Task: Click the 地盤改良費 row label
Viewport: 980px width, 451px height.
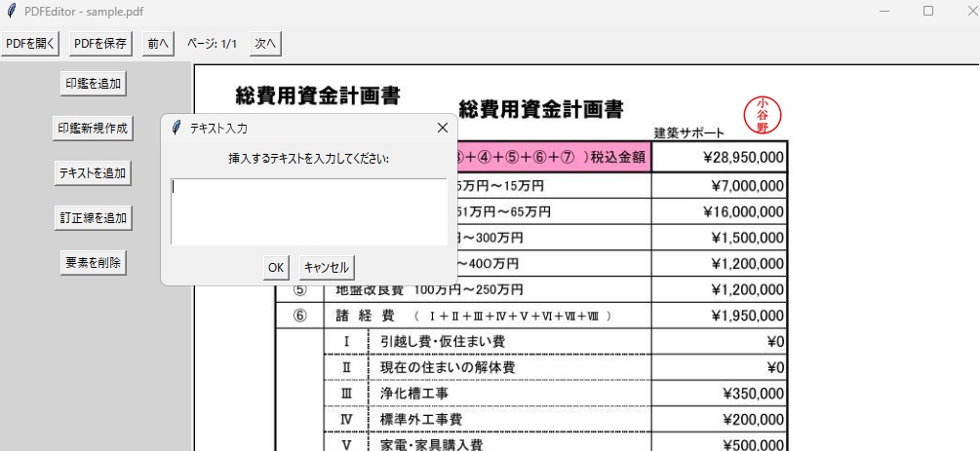Action: 370,290
